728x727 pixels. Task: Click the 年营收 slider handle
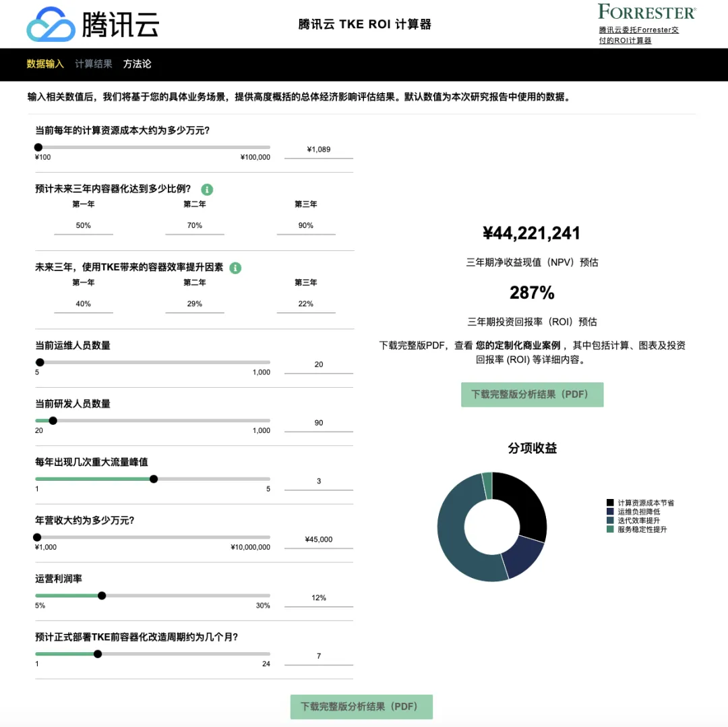tap(37, 537)
